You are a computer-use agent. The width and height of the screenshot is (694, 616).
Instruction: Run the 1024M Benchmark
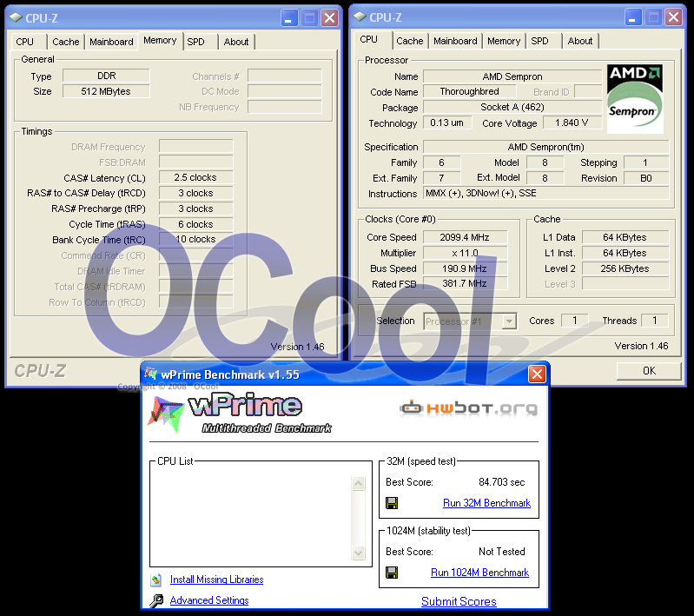pos(479,573)
